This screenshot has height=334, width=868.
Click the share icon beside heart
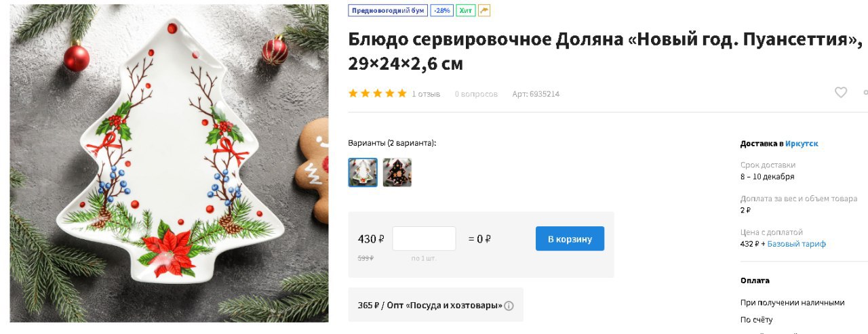[x=865, y=93]
